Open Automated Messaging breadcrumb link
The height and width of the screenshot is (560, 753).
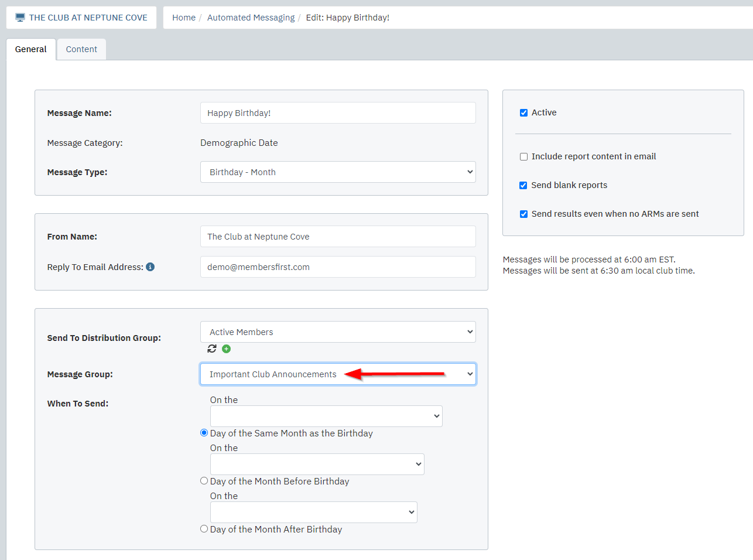251,18
